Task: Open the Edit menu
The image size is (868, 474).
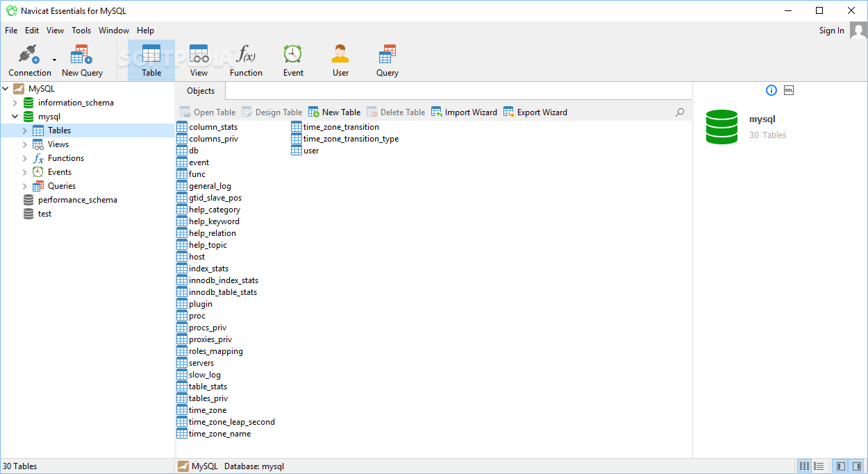Action: tap(32, 31)
